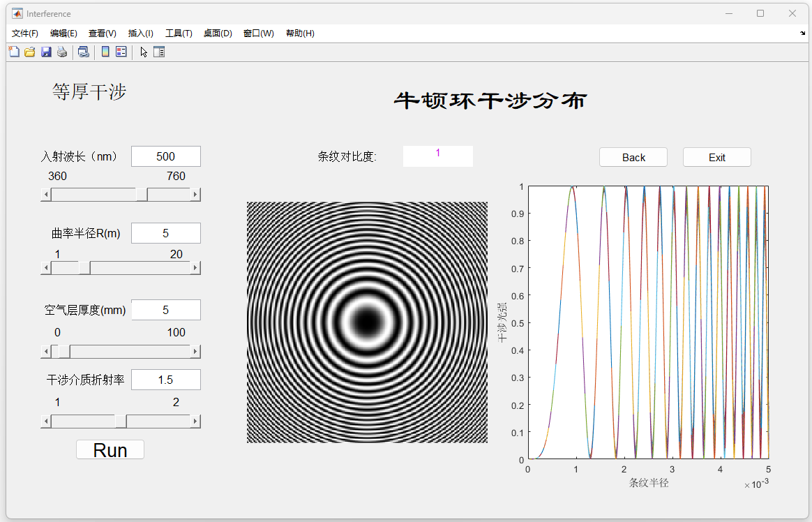The height and width of the screenshot is (522, 812).
Task: Click the Link Plot toolbar icon
Action: tap(83, 52)
